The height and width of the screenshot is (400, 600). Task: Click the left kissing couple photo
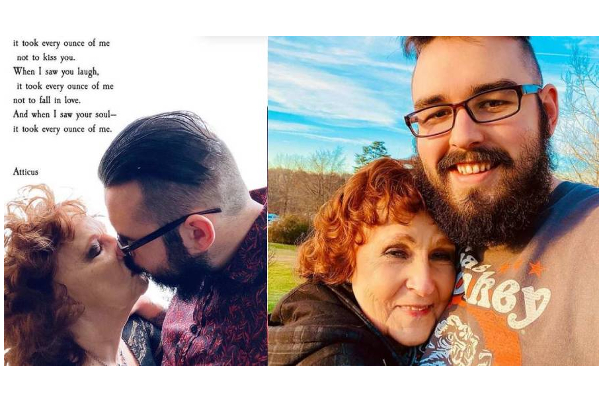click(x=135, y=201)
